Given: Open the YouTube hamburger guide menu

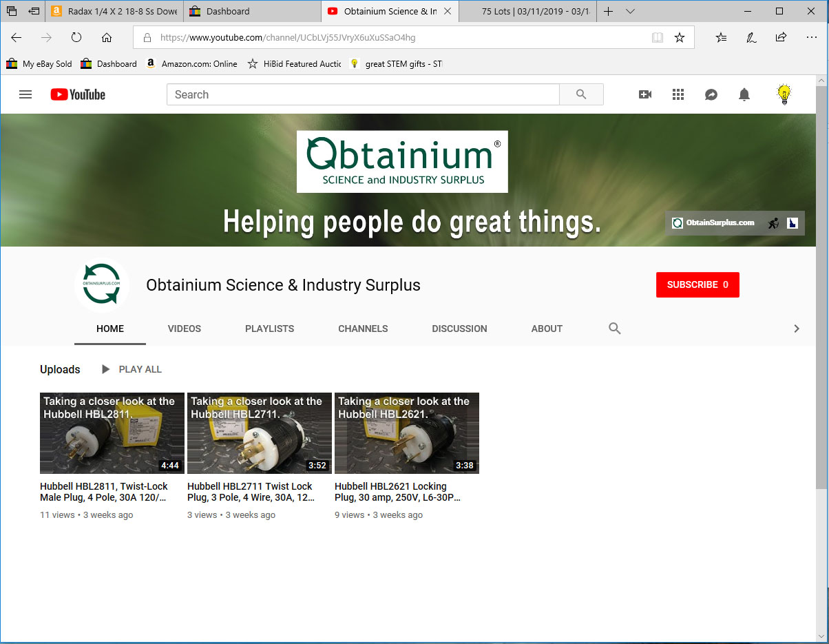Looking at the screenshot, I should (25, 95).
